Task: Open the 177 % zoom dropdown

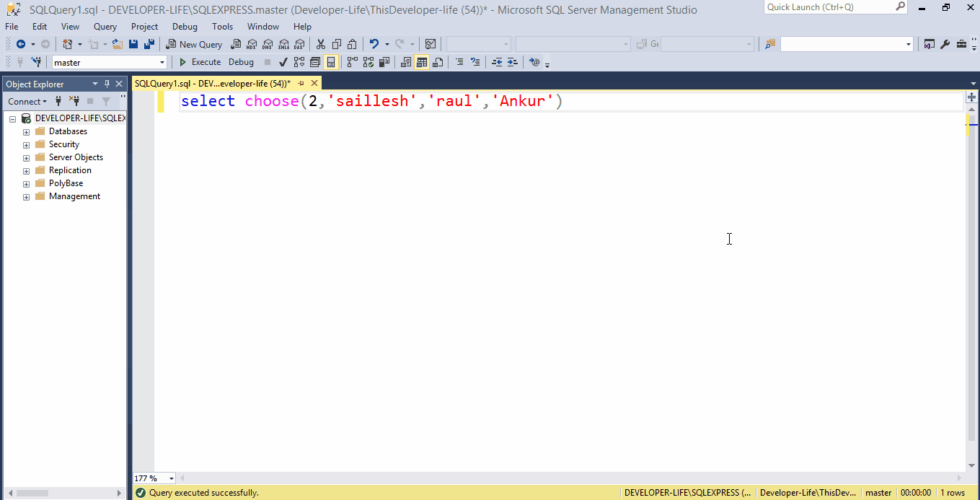Action: (x=171, y=478)
